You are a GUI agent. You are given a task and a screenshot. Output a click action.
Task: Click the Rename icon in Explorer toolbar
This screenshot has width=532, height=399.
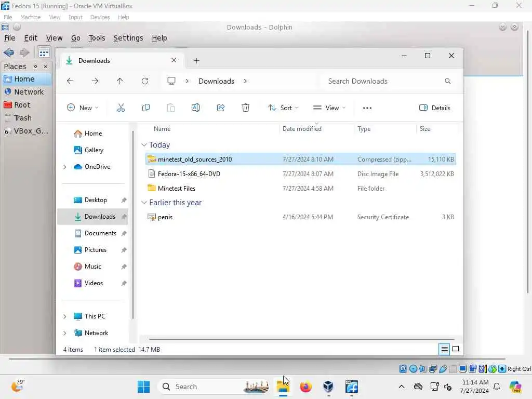coord(196,108)
